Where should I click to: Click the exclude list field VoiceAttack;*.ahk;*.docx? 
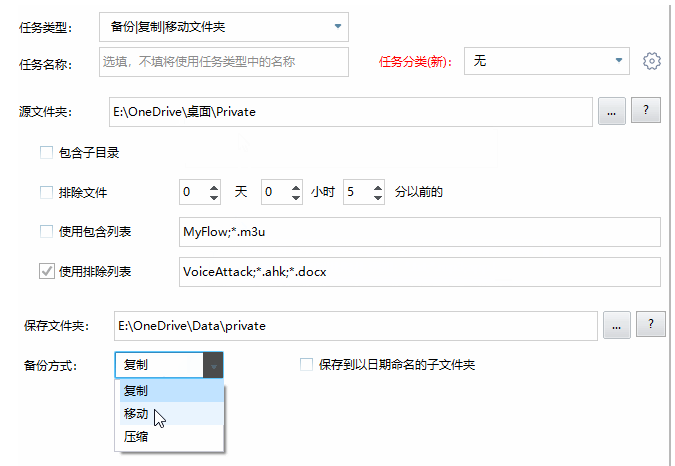420,272
